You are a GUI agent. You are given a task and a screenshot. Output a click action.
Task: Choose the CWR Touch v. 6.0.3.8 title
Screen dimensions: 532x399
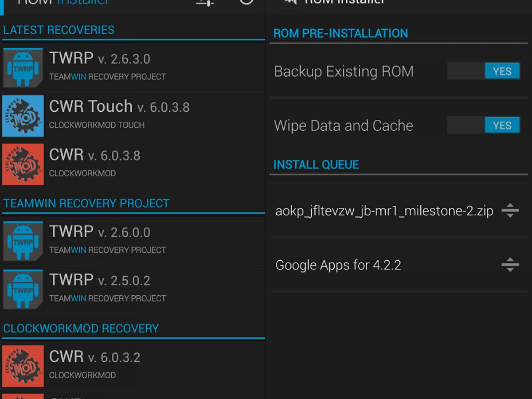coord(119,106)
